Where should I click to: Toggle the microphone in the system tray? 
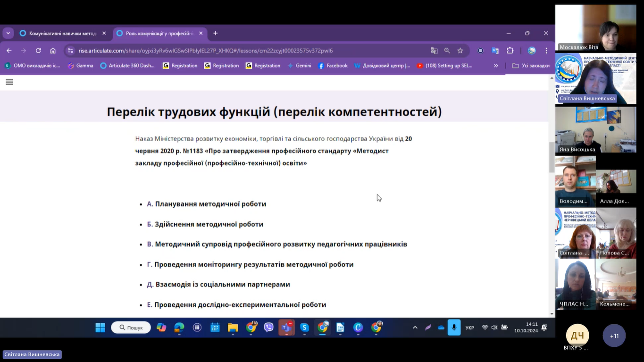454,328
